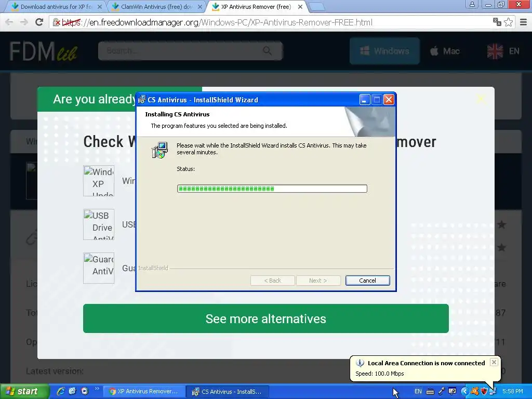
Task: Click the network connection tray icon
Action: click(493, 392)
